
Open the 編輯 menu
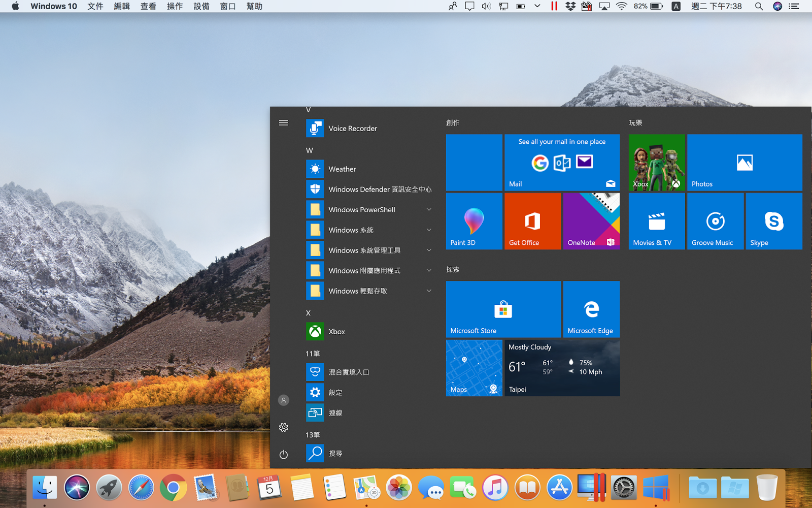(x=122, y=6)
